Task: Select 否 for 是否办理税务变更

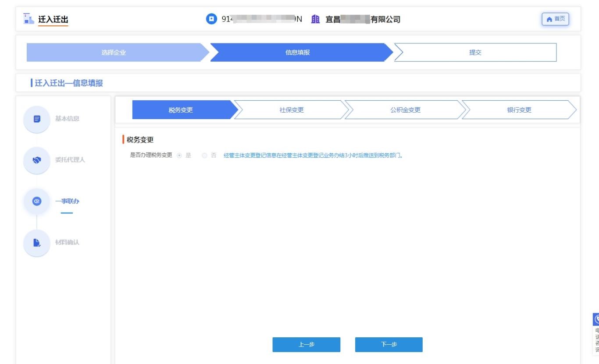Action: (204, 155)
